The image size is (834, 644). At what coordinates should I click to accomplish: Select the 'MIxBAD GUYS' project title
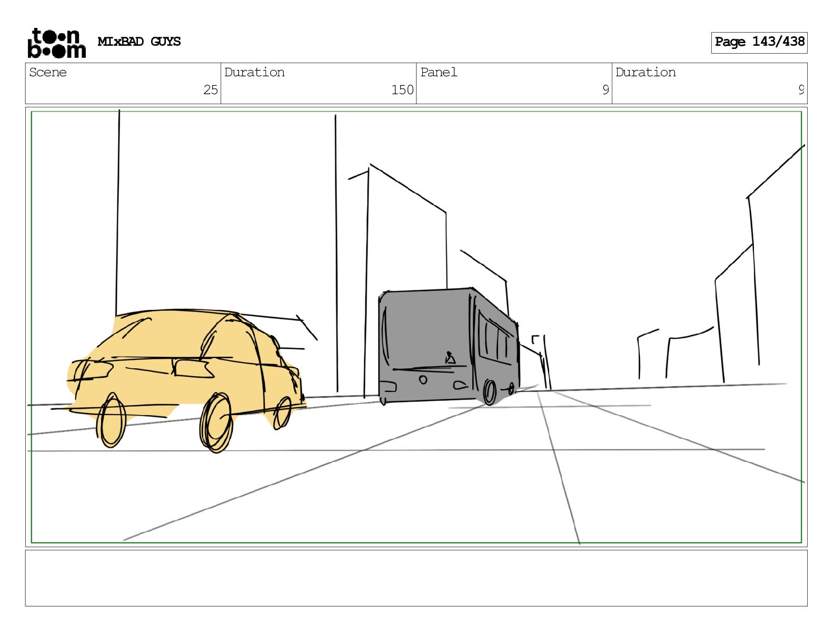[139, 42]
